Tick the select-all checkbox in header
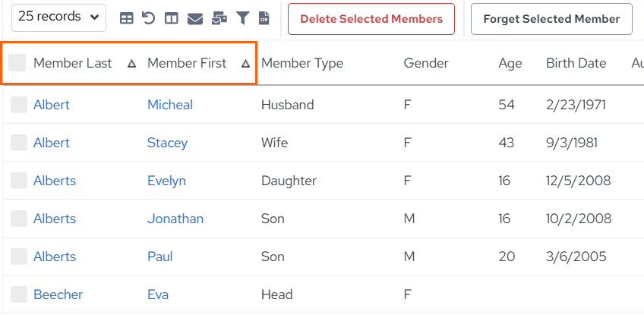 pos(17,63)
